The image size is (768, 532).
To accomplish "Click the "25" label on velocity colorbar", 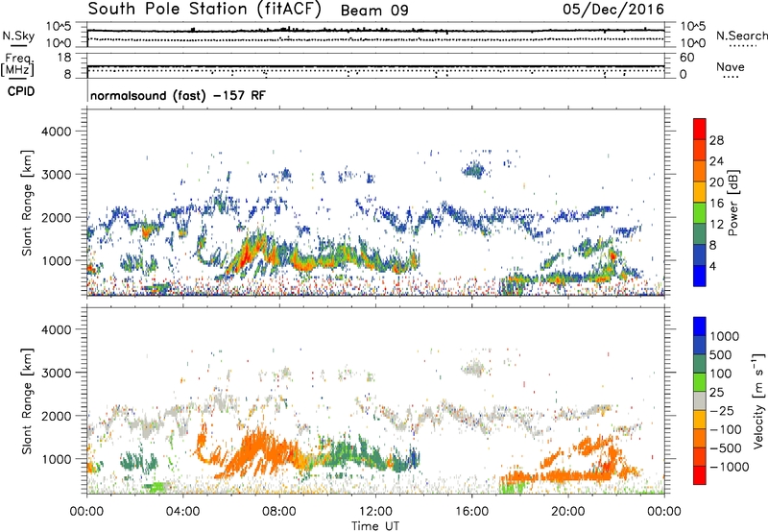I will tap(716, 392).
